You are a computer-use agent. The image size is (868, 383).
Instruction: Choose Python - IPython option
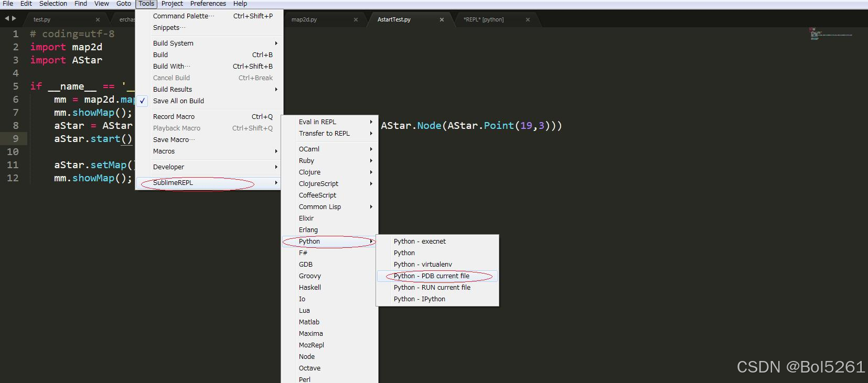coord(437,299)
